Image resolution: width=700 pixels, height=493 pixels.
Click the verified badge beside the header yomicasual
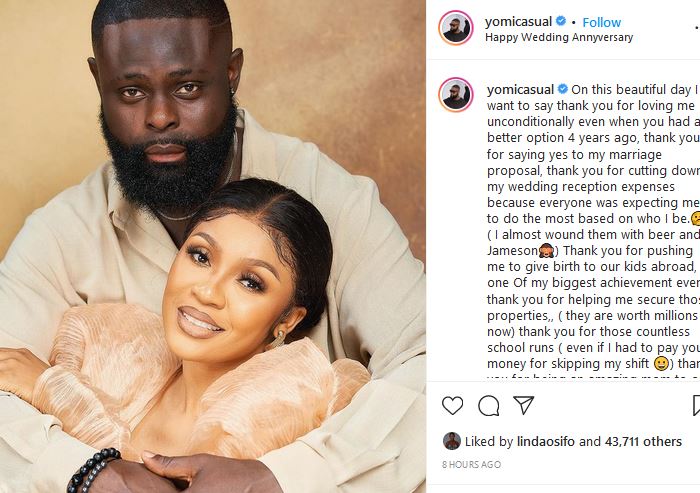pyautogui.click(x=561, y=21)
